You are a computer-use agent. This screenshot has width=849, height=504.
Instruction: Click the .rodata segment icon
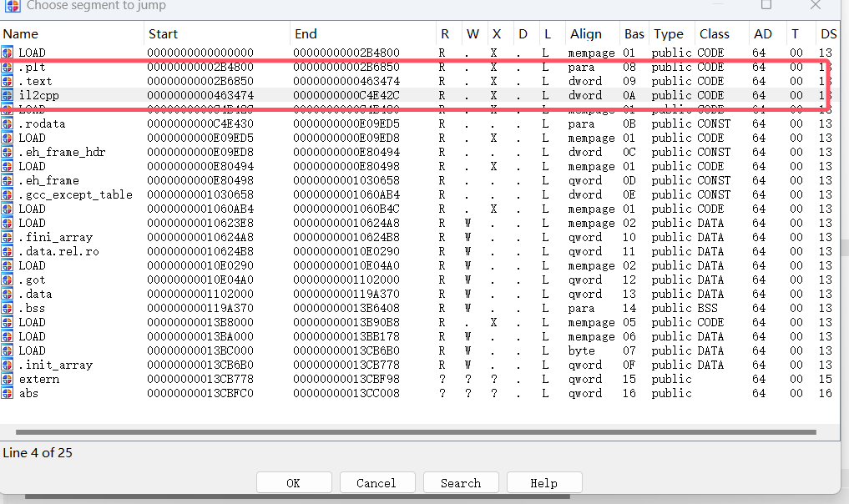pos(7,123)
